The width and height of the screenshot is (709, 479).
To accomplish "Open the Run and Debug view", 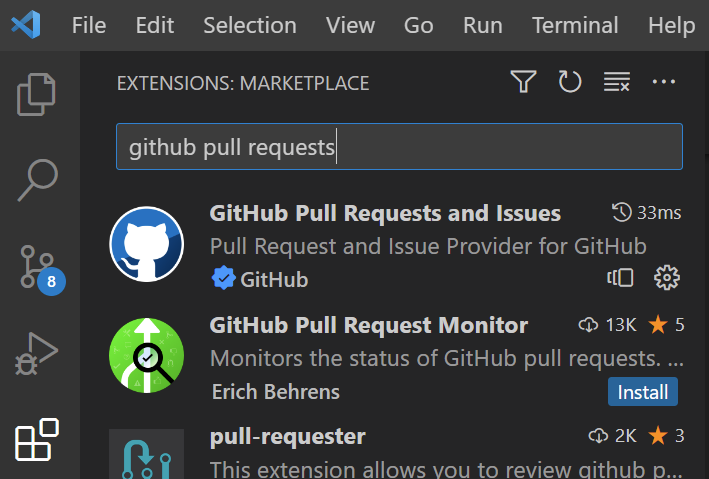I will click(x=36, y=354).
